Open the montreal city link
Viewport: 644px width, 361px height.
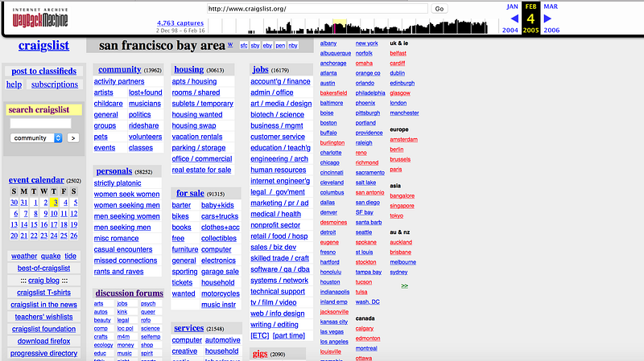click(366, 349)
